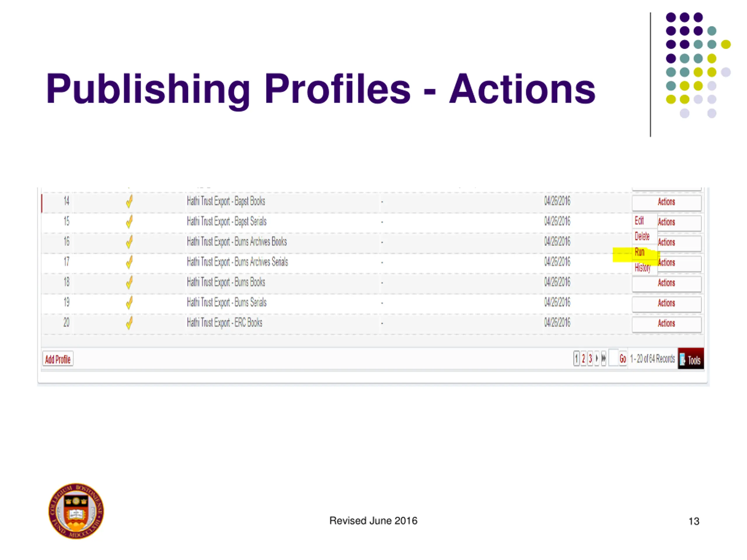Screen dimensions: 747x560
Task: Select 'Hathi Trust Export - Burns Serials' profile name
Action: [x=227, y=303]
